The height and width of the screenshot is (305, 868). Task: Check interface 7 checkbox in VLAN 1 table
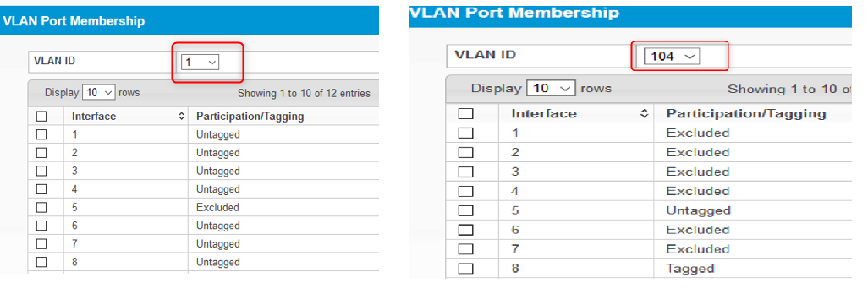(41, 244)
